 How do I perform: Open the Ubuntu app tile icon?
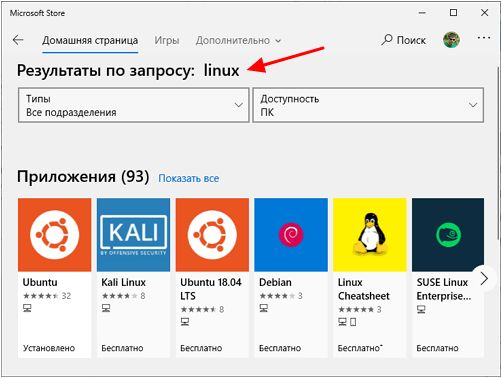(x=55, y=235)
